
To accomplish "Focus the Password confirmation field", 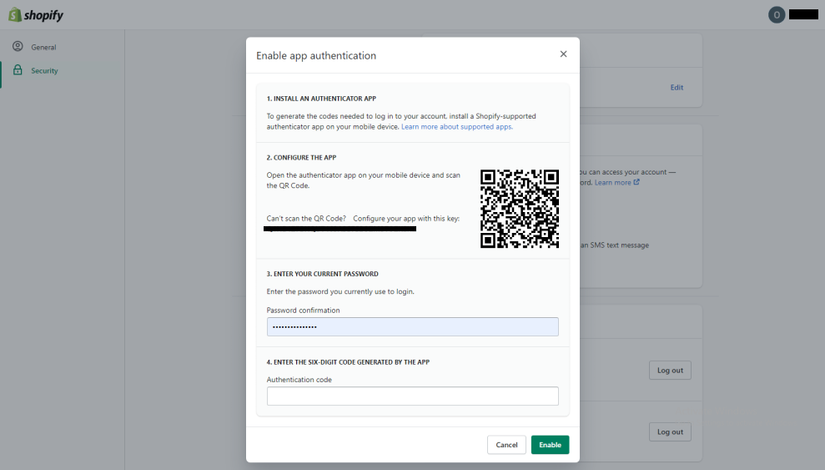I will tap(412, 327).
